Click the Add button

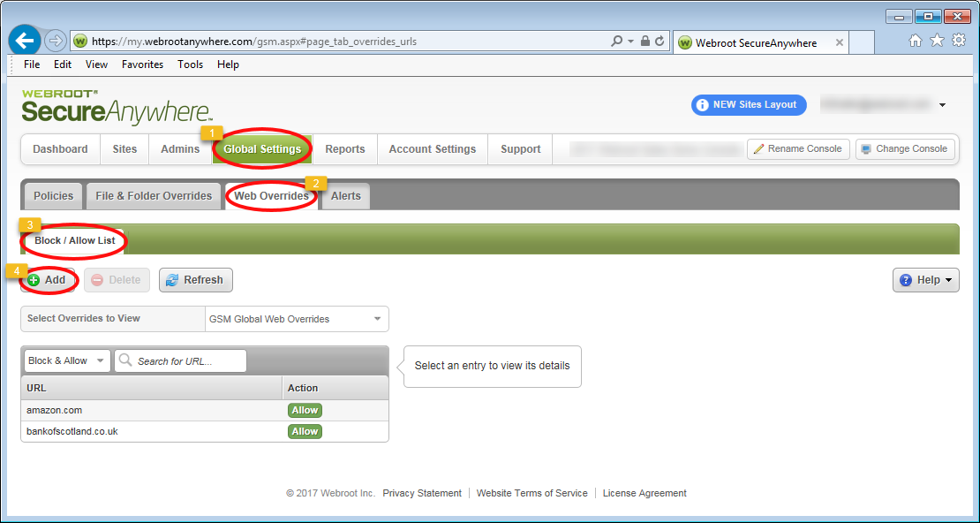[48, 280]
